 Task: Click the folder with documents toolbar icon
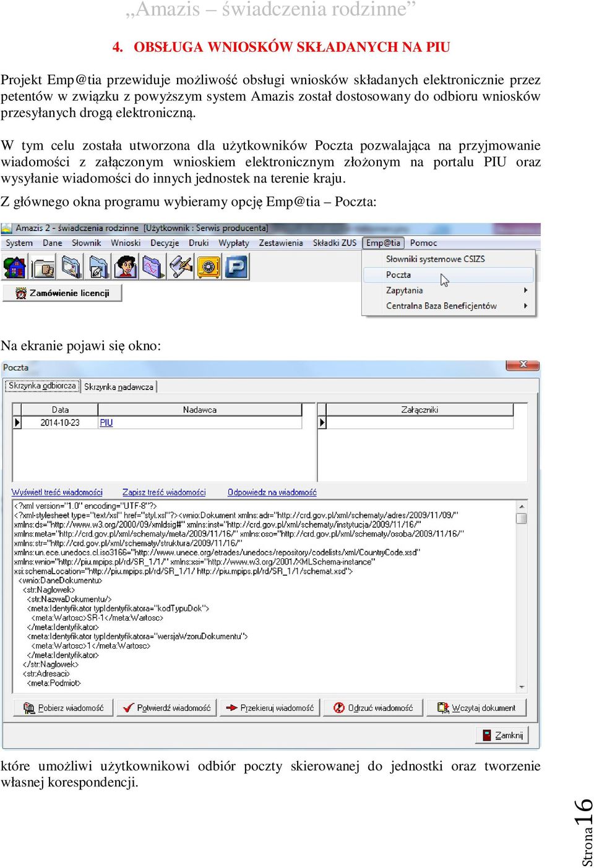point(43,268)
